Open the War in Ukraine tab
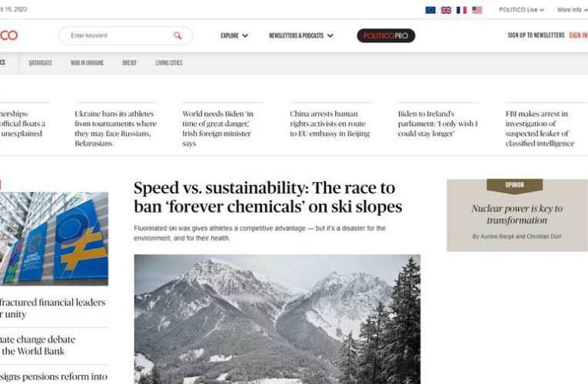This screenshot has width=588, height=384. tap(87, 63)
